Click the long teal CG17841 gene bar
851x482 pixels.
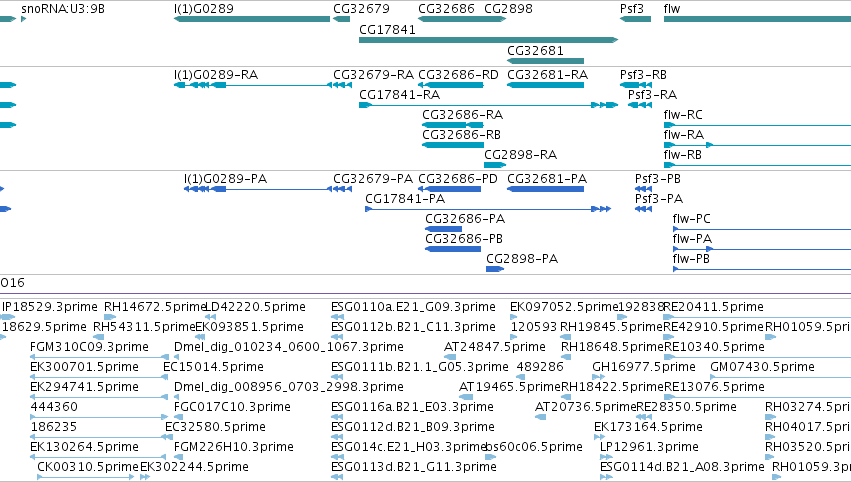coord(488,40)
